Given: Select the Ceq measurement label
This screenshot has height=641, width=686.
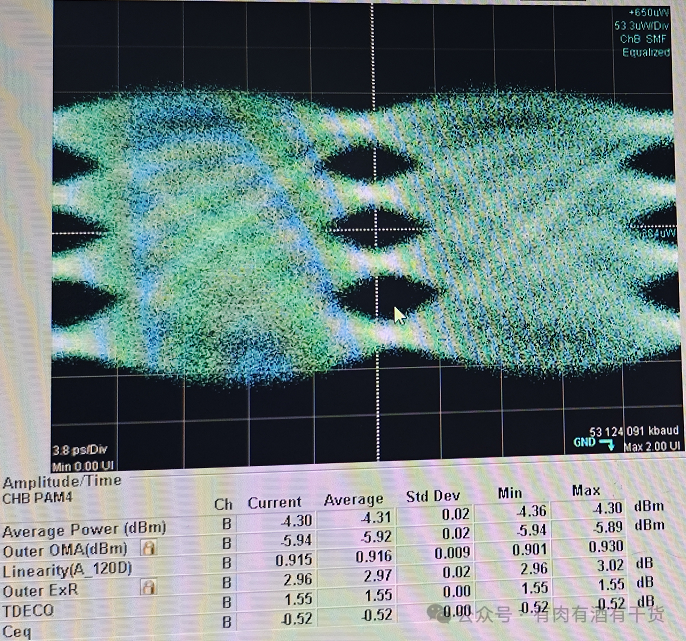Looking at the screenshot, I should (x=17, y=631).
